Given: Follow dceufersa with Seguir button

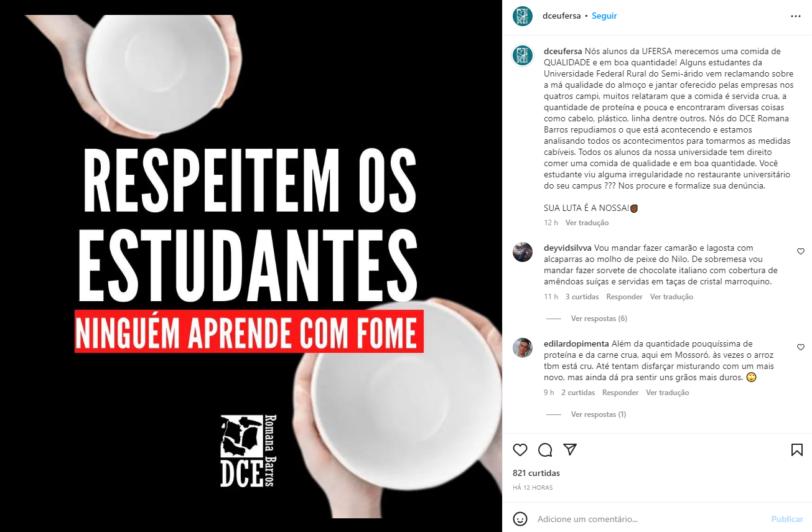Looking at the screenshot, I should click(604, 16).
